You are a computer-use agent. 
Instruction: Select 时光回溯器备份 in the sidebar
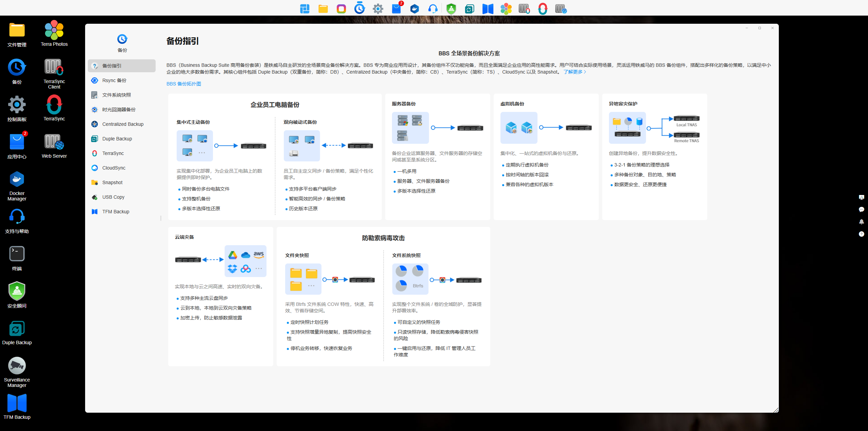pos(122,110)
